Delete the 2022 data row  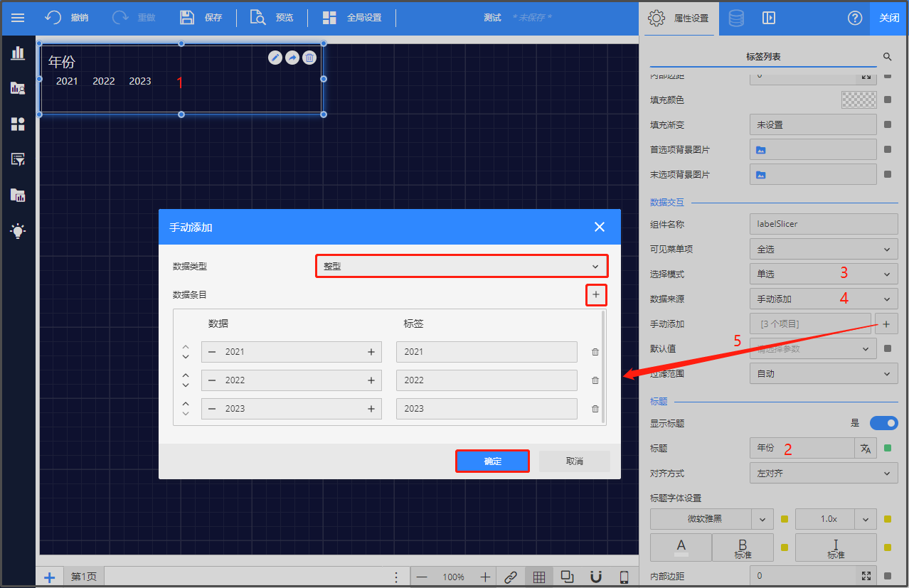point(595,380)
